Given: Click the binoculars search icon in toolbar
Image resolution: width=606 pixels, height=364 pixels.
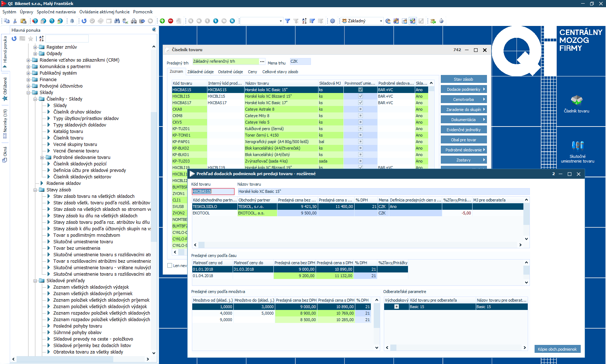Looking at the screenshot, I should pos(117,21).
